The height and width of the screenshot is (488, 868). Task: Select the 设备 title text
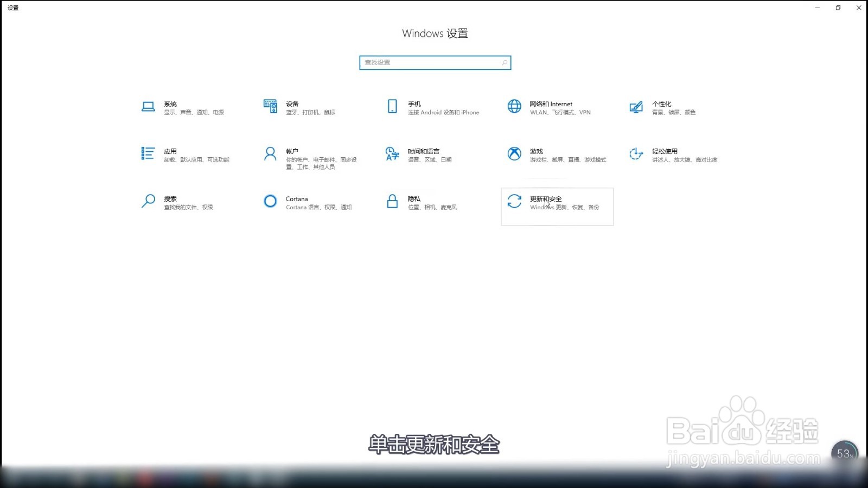point(292,104)
